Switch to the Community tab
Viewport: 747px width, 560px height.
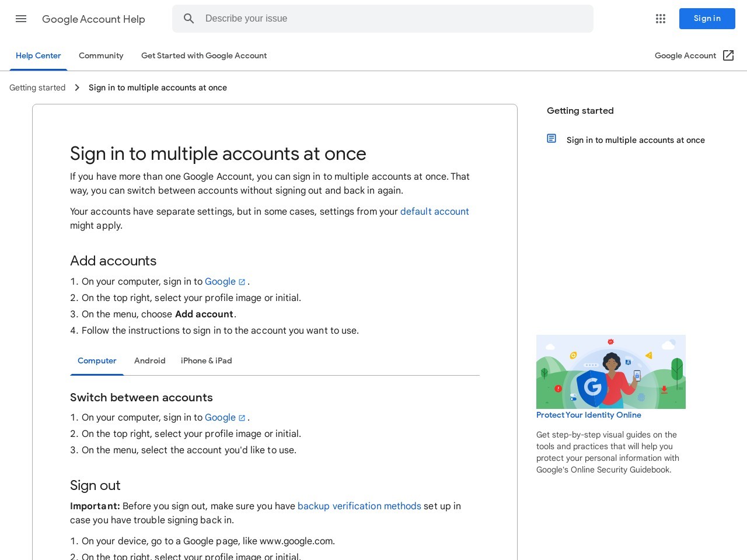[101, 55]
